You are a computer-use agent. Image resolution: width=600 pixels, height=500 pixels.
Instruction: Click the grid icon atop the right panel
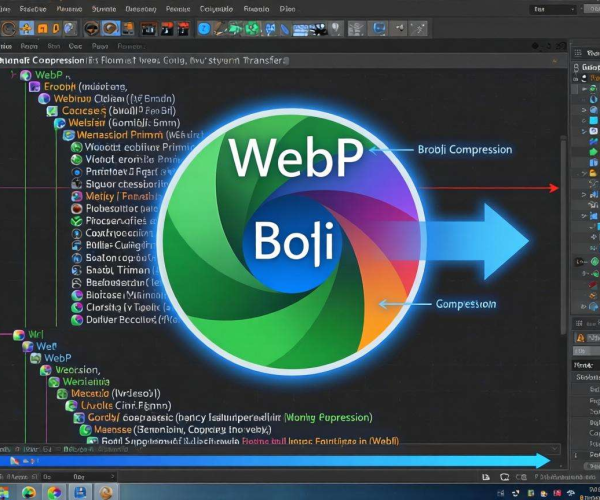(578, 53)
